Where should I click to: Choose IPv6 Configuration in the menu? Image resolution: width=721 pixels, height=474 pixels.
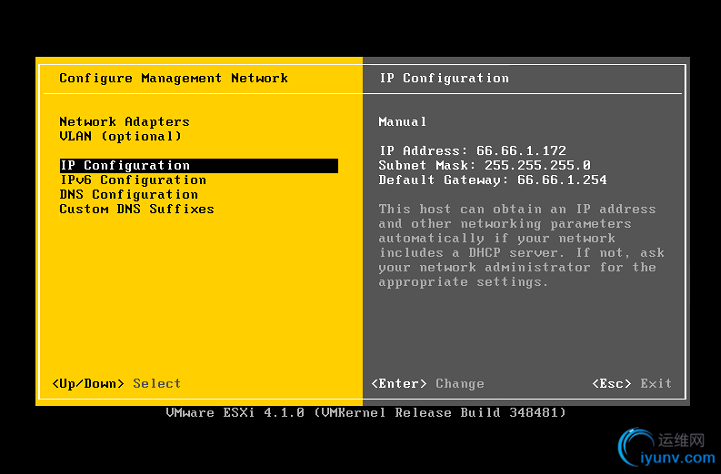tap(133, 180)
